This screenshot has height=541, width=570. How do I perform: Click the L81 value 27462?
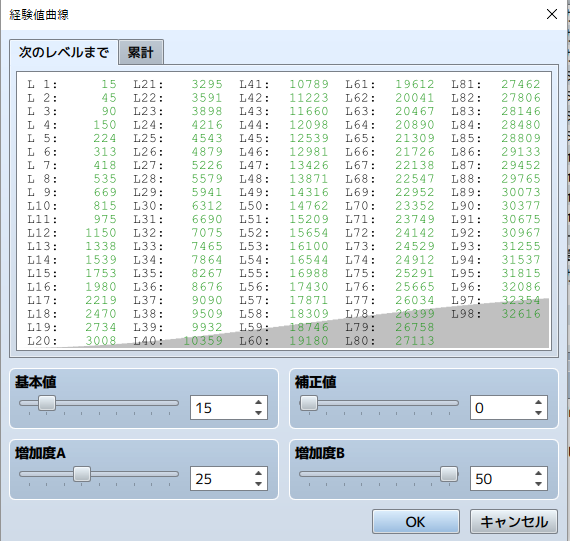(521, 84)
